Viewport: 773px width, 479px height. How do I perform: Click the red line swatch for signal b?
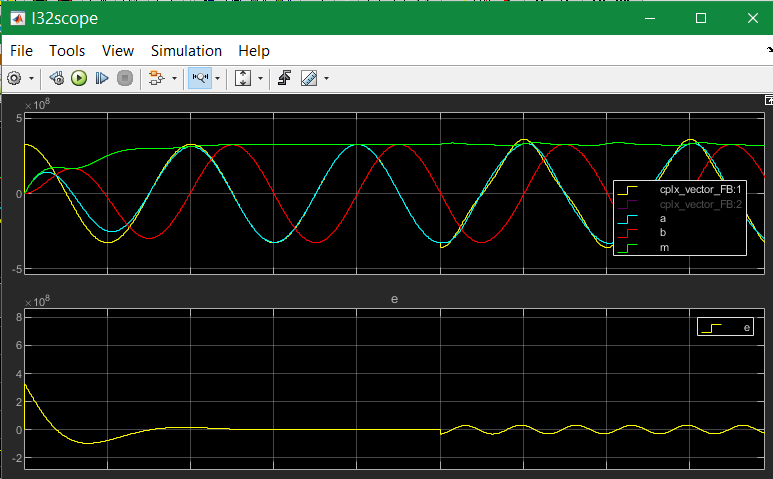[628, 234]
